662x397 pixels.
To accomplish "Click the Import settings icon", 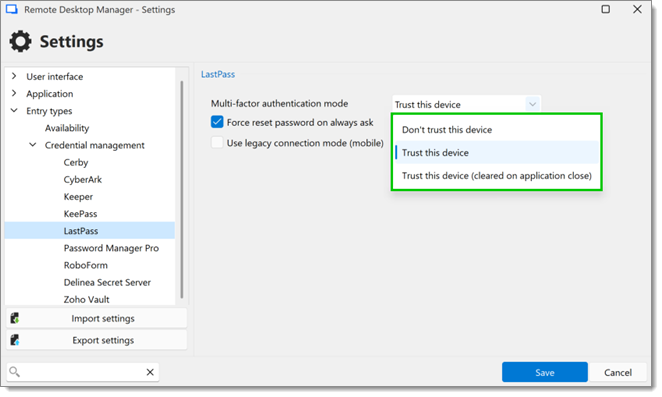I will tap(15, 318).
